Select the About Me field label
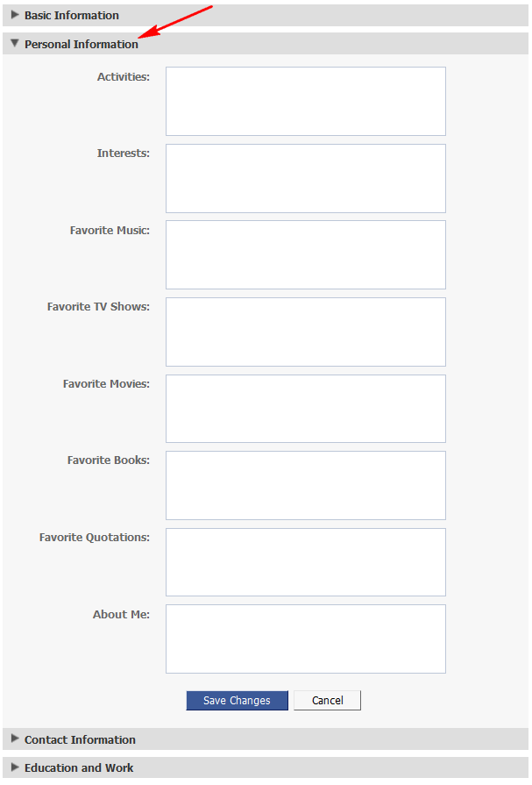Screen dimensions: 532x785 (122, 614)
